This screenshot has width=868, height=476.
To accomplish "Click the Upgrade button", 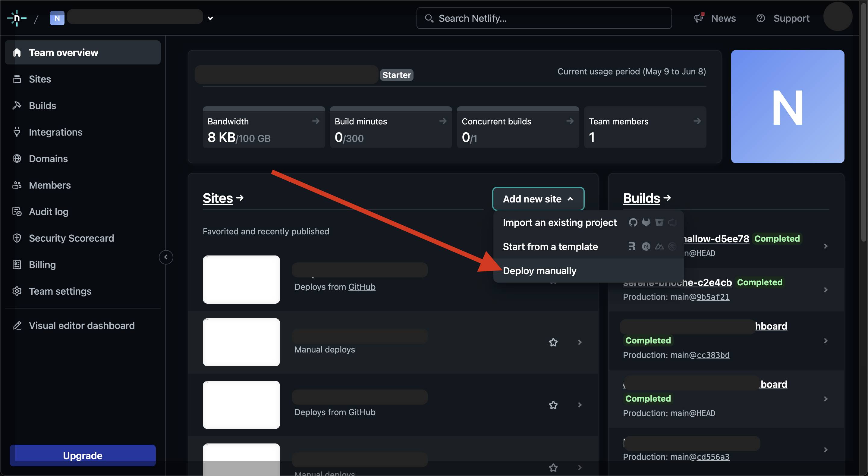I will pos(83,455).
